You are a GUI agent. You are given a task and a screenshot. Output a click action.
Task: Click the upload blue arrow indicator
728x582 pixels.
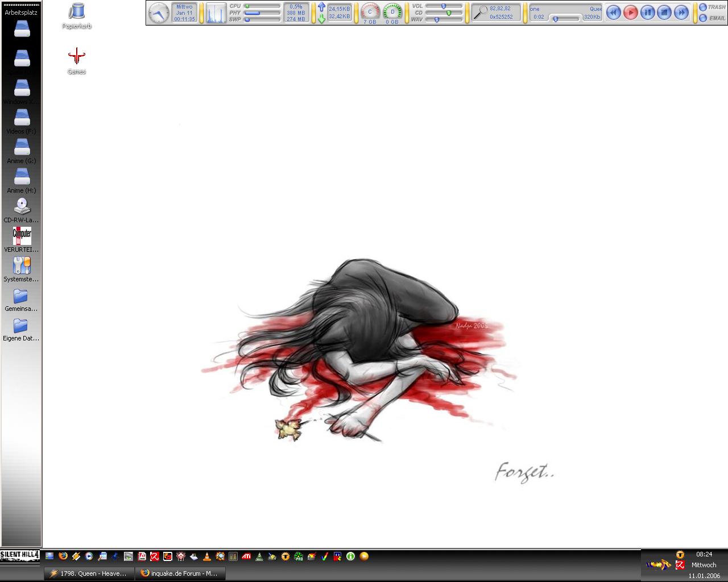321,7
